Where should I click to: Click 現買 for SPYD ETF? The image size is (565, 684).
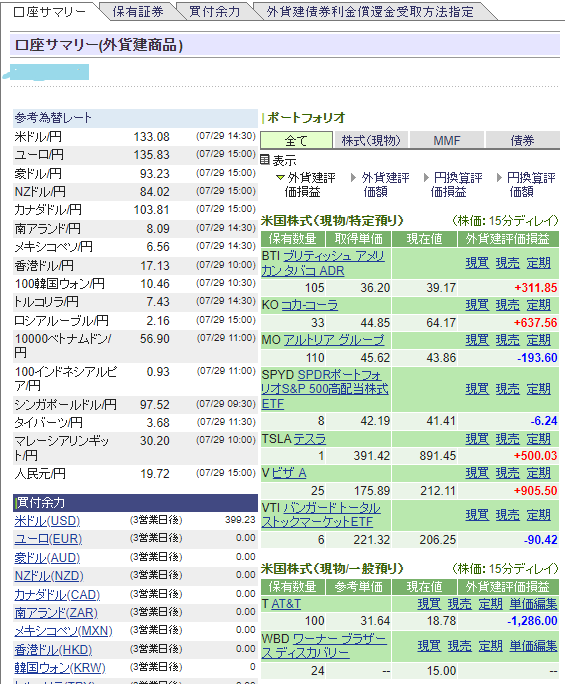coord(477,389)
